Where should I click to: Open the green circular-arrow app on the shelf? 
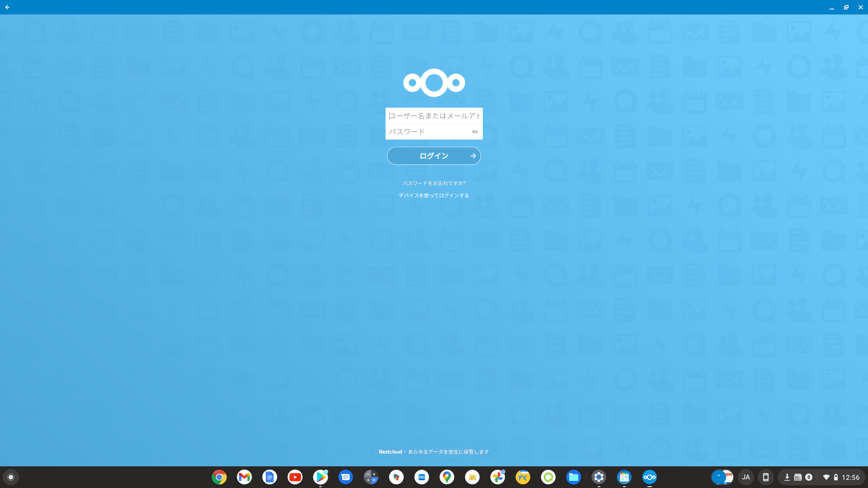(548, 477)
